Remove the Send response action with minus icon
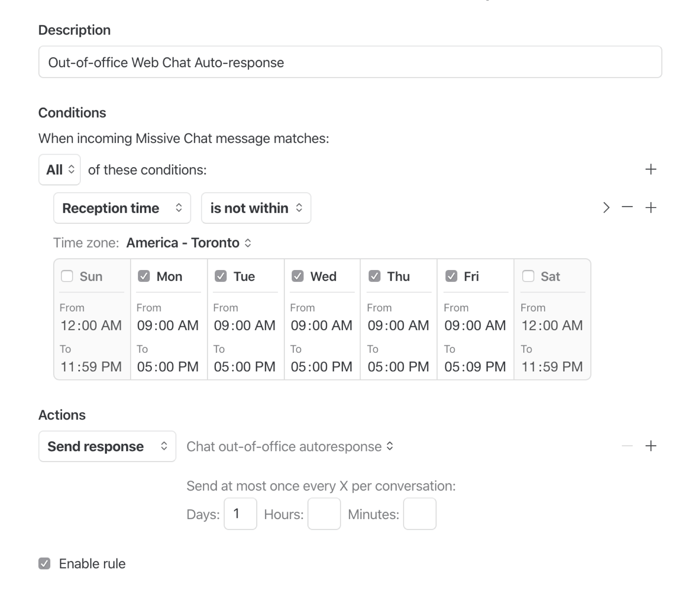Screen dimensions: 700x594 627,446
